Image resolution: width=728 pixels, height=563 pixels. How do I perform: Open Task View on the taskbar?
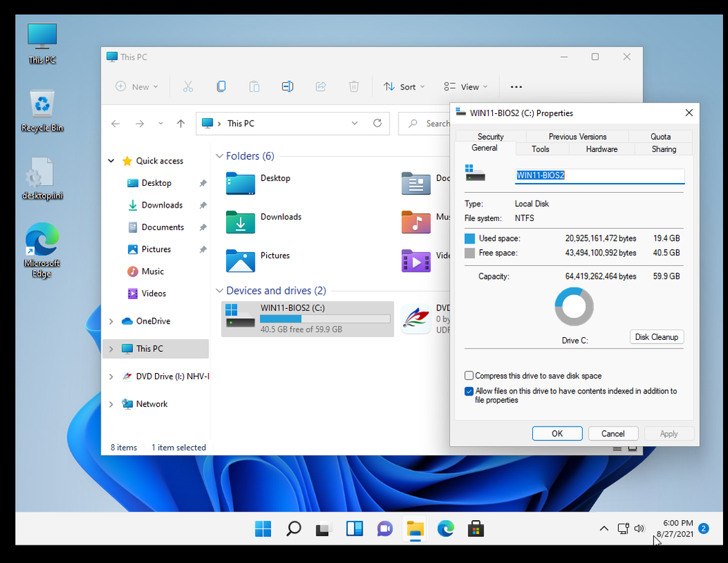point(324,529)
